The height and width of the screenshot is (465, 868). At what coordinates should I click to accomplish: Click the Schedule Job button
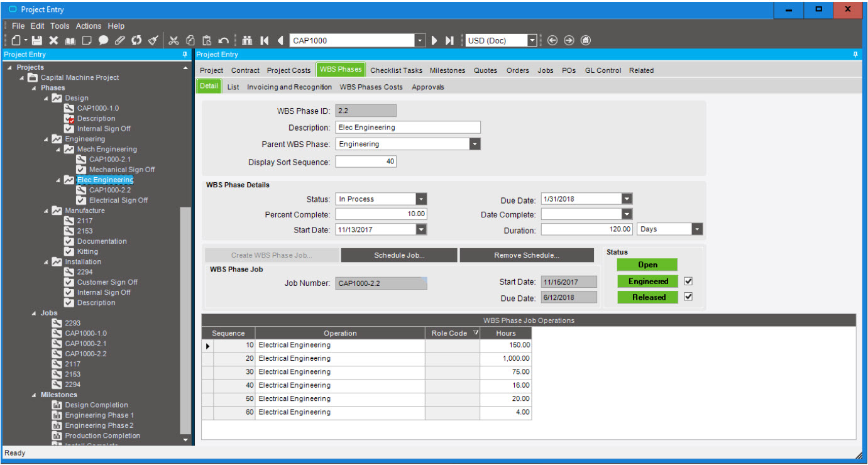pos(399,255)
